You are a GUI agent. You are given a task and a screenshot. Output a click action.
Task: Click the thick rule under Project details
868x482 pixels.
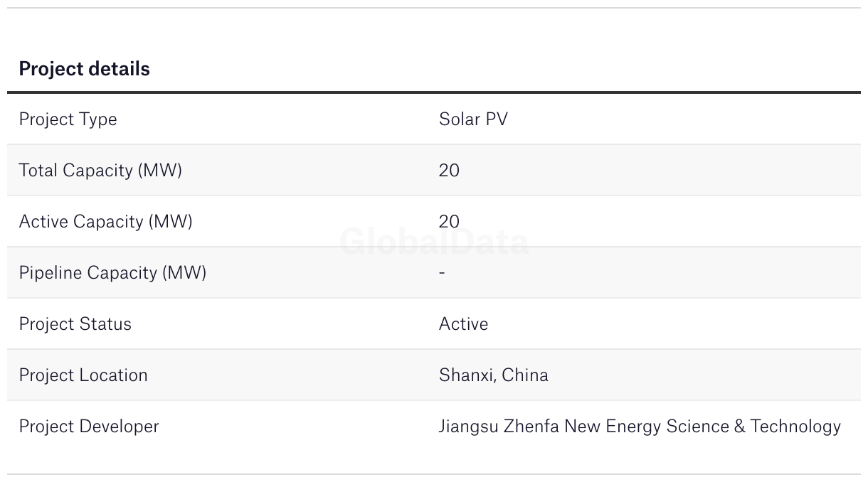pyautogui.click(x=434, y=92)
